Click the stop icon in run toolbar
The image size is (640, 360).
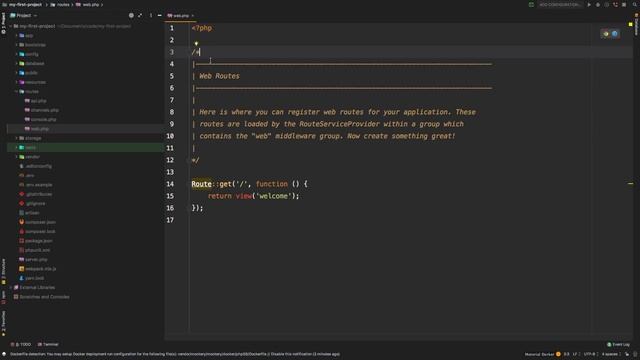[624, 5]
